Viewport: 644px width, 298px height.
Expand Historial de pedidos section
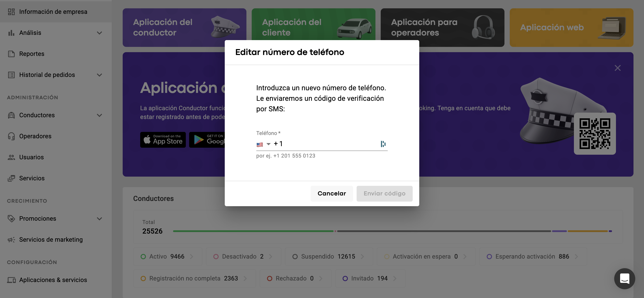click(x=99, y=75)
